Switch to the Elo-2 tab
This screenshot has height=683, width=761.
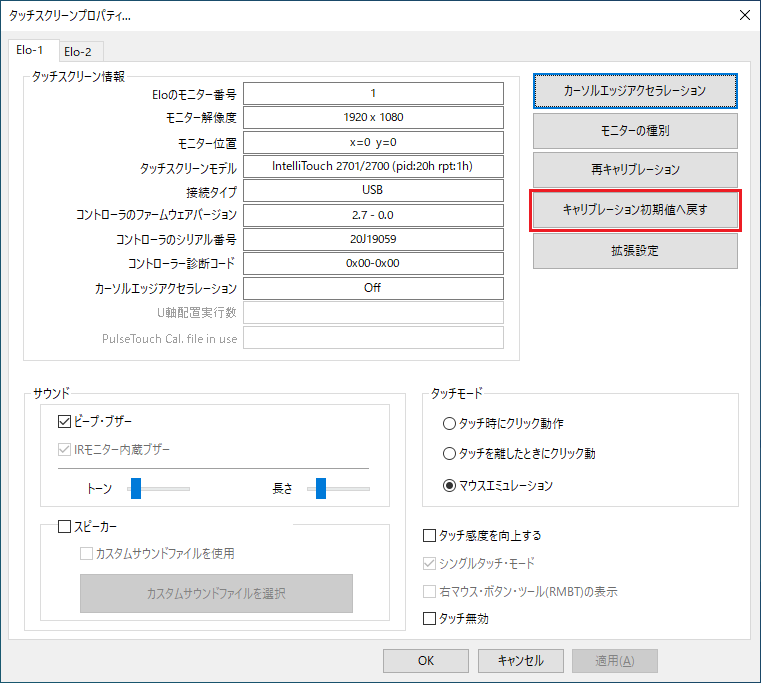coord(78,51)
